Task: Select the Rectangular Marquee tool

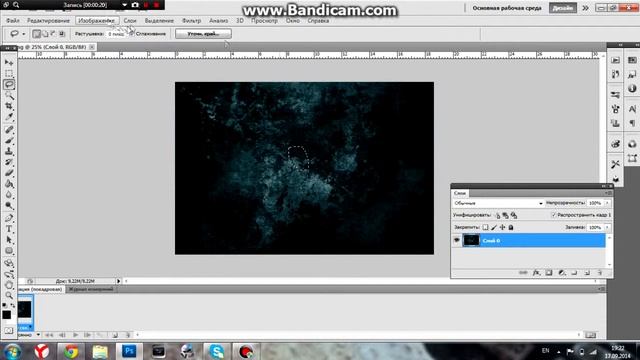Action: (x=9, y=73)
